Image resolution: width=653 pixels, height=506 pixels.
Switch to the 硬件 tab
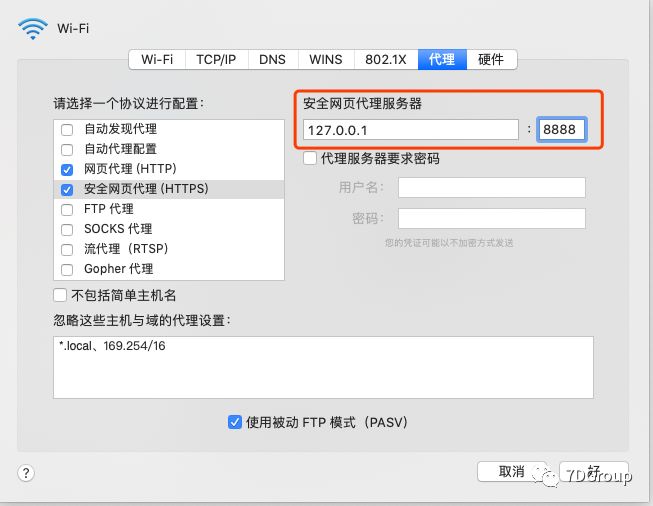point(491,60)
